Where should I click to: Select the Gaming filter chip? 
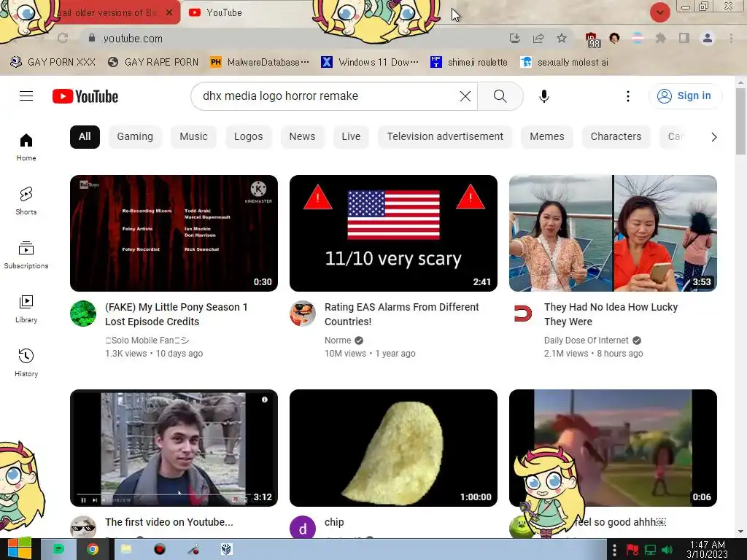pos(135,136)
